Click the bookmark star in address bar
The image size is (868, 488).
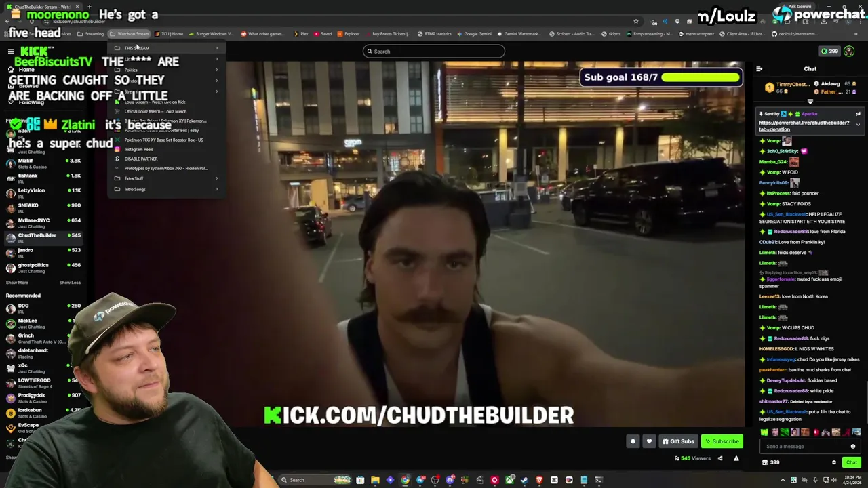pos(635,21)
